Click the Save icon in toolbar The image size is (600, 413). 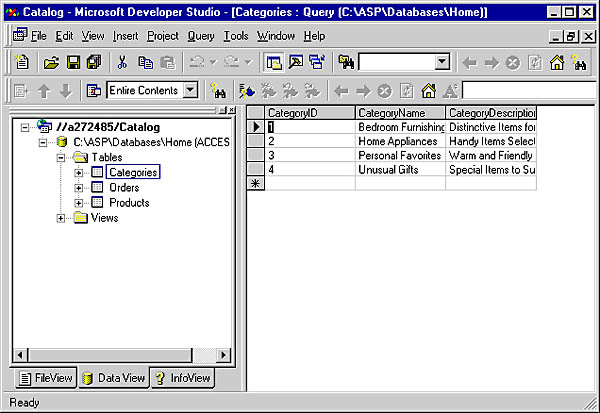(72, 62)
